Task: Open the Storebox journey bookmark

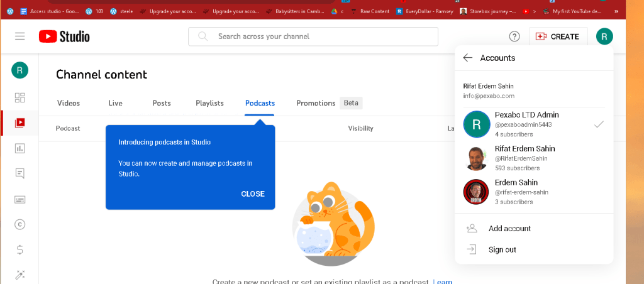Action: coord(489,11)
